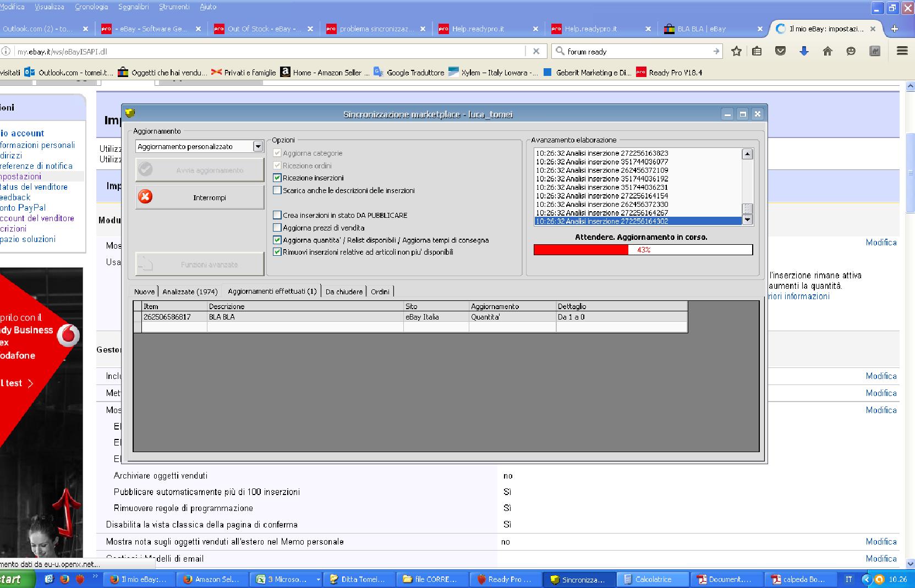Open the Firefox hamburger menu
Screen dimensions: 915x588
point(902,51)
